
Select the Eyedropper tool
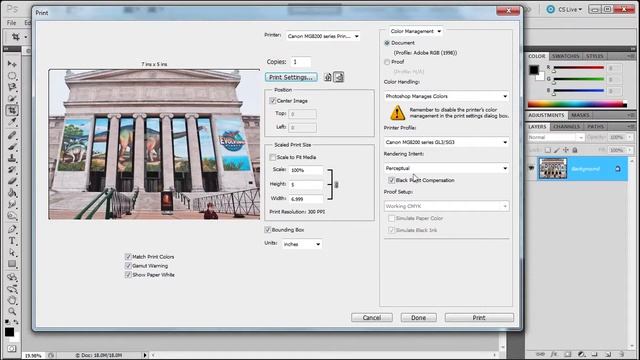(x=12, y=122)
